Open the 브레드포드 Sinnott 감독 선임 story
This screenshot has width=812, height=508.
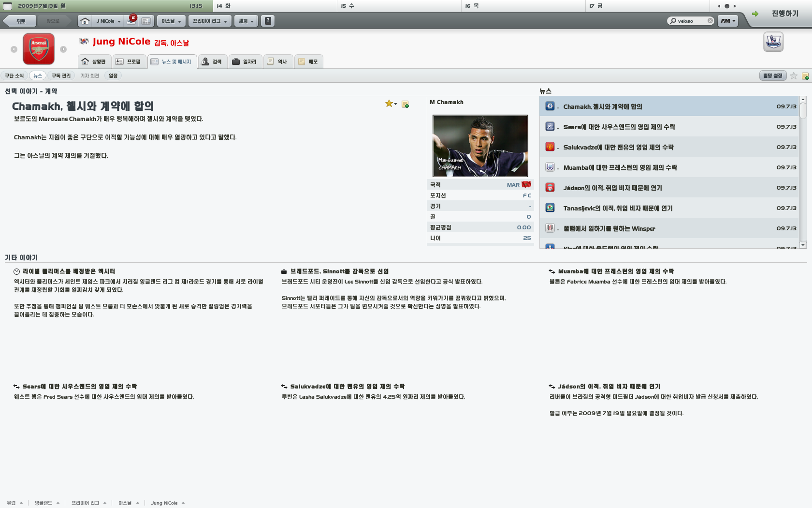pyautogui.click(x=339, y=271)
